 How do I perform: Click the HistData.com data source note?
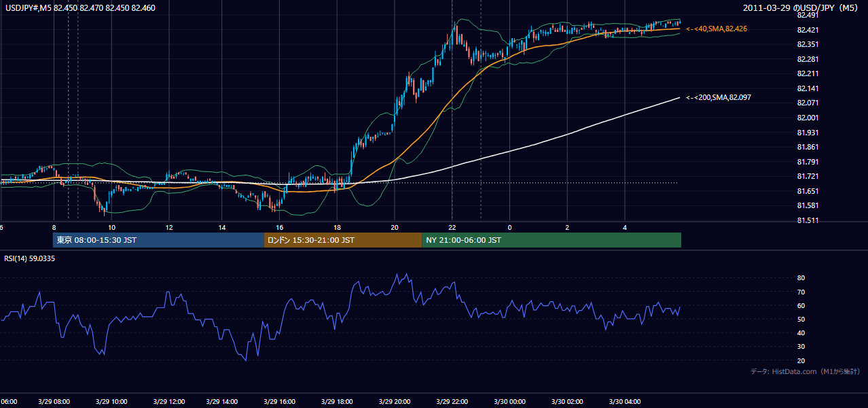[806, 371]
